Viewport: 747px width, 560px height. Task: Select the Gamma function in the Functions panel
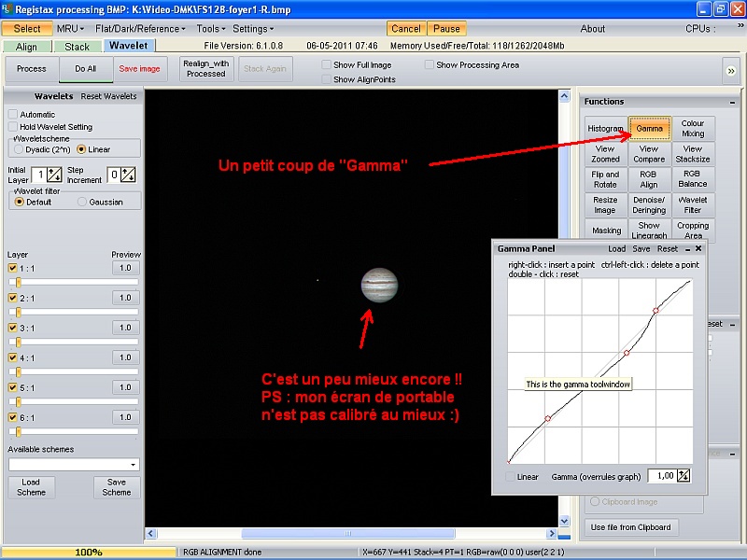click(648, 129)
